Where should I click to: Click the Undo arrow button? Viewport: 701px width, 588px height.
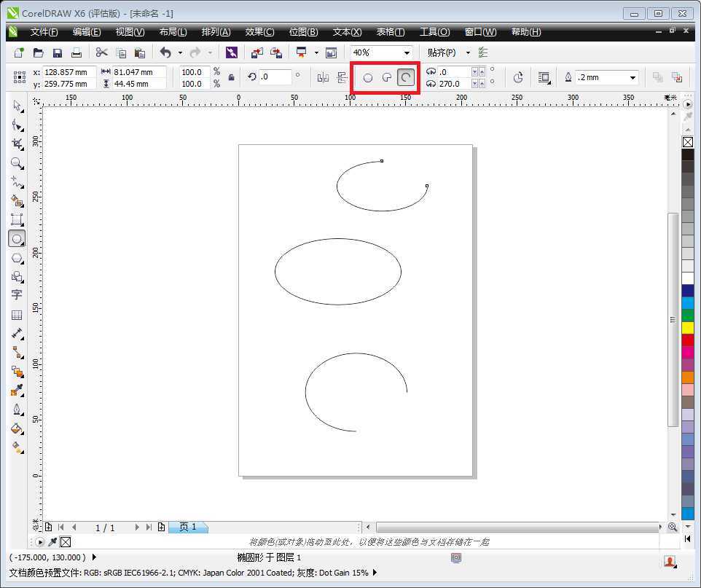click(166, 52)
